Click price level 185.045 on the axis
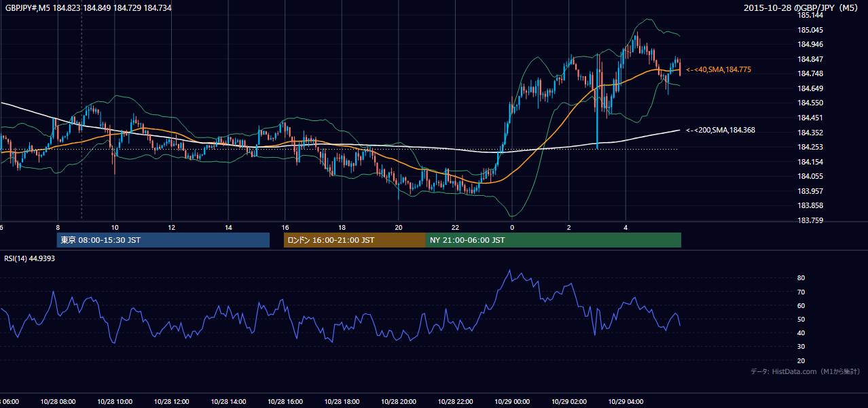Viewport: 868px width, 408px height. tap(810, 30)
